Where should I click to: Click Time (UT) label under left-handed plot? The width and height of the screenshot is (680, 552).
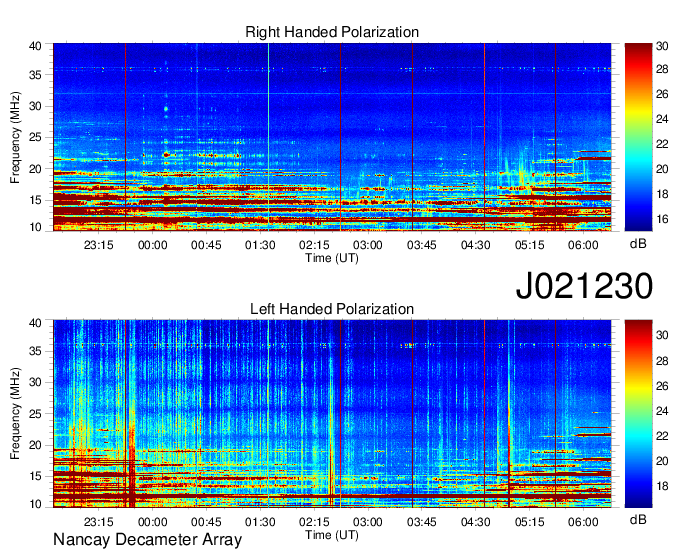(x=332, y=535)
